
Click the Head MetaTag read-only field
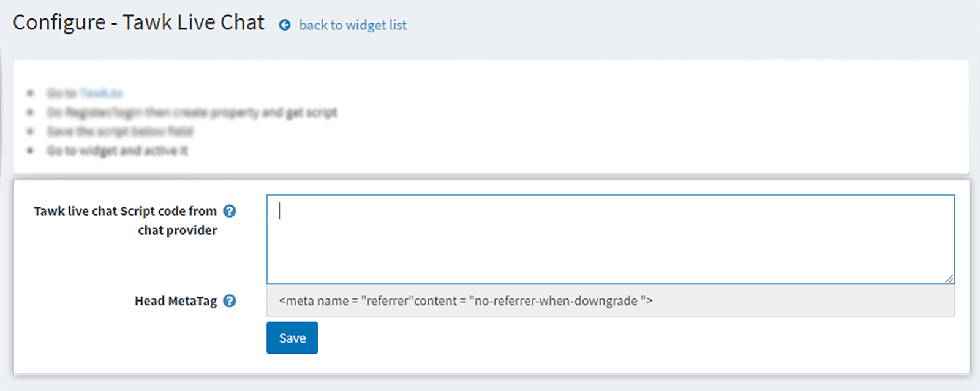pos(611,301)
